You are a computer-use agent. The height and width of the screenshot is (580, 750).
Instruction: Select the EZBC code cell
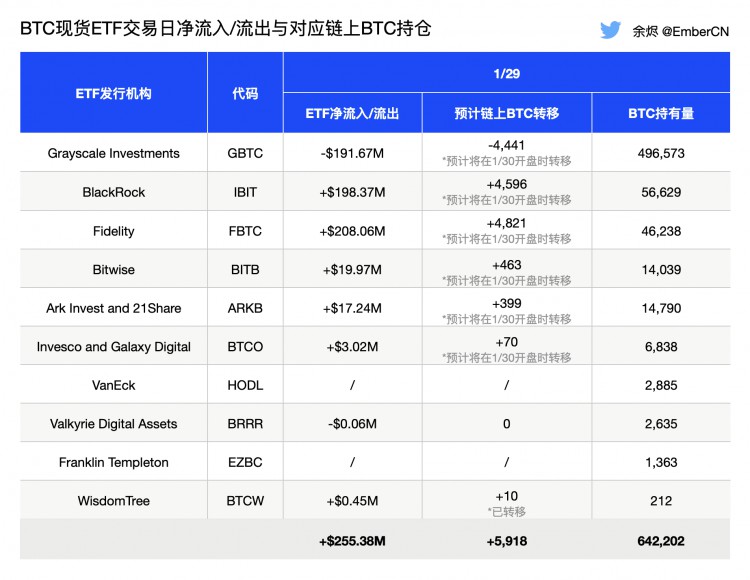pos(245,462)
